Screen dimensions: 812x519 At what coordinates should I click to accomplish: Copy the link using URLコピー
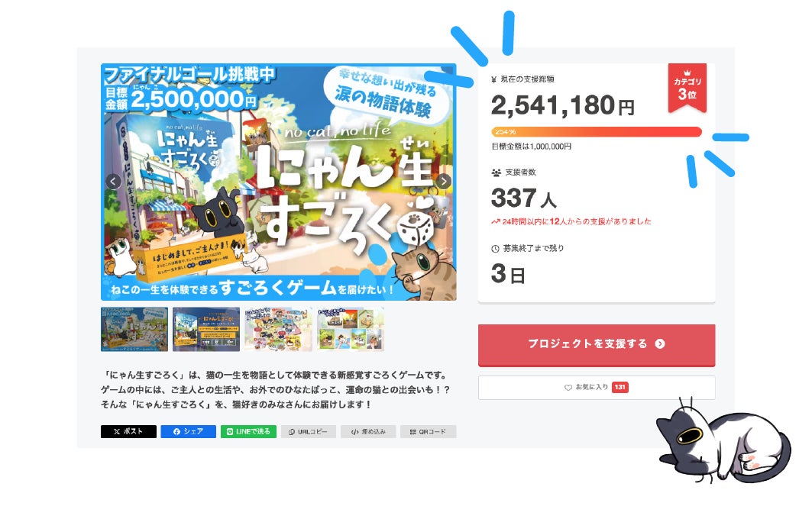click(x=308, y=431)
